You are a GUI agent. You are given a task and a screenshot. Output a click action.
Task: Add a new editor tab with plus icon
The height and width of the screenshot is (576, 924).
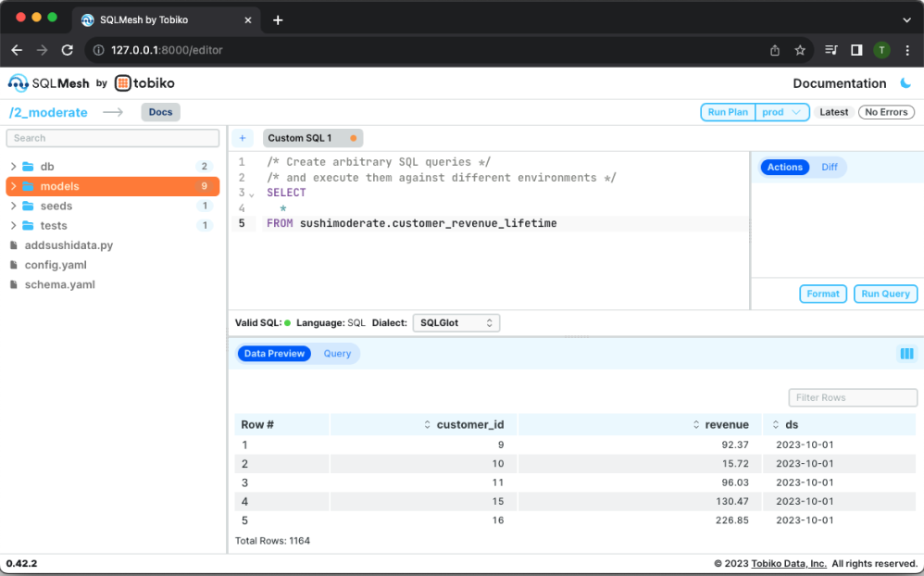pos(243,138)
